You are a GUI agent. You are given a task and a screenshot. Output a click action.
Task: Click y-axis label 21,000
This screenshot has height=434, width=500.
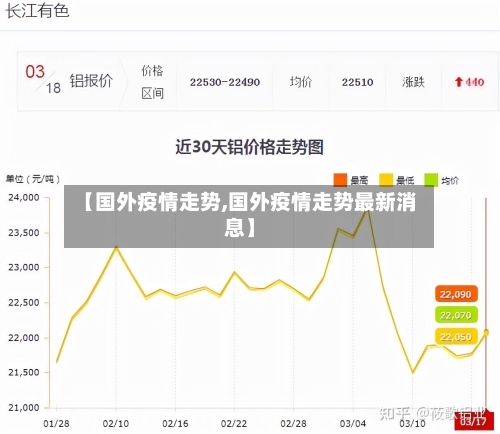pyautogui.click(x=24, y=407)
